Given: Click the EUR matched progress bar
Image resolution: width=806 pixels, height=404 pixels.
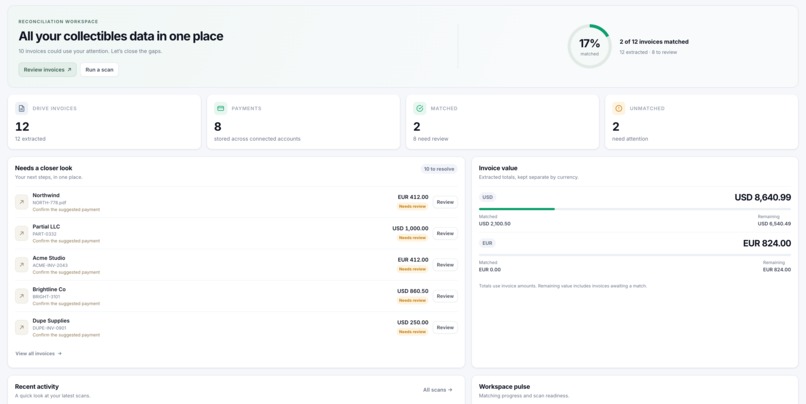Looking at the screenshot, I should click(635, 254).
